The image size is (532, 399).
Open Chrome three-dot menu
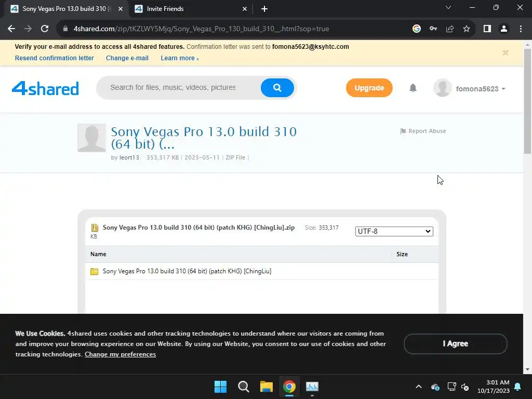(x=521, y=29)
